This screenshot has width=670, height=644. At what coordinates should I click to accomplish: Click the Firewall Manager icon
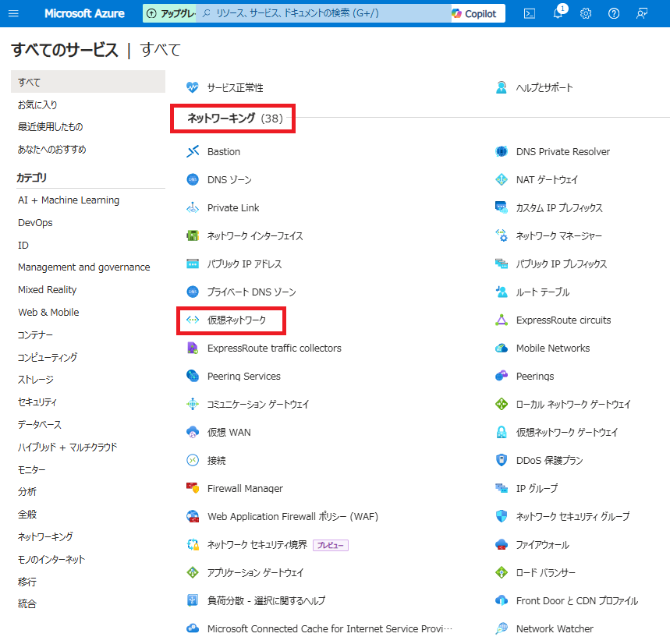pyautogui.click(x=193, y=488)
